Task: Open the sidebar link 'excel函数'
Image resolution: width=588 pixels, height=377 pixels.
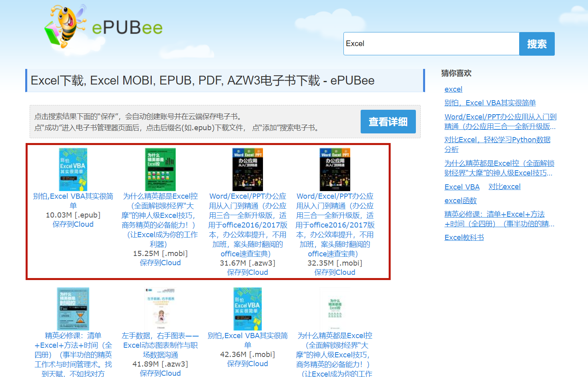Action: tap(460, 201)
